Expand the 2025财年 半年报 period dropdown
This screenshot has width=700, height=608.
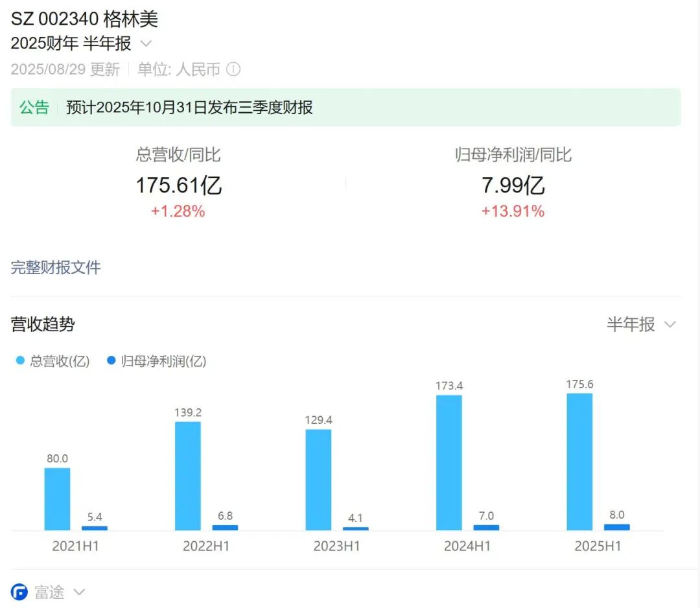146,43
